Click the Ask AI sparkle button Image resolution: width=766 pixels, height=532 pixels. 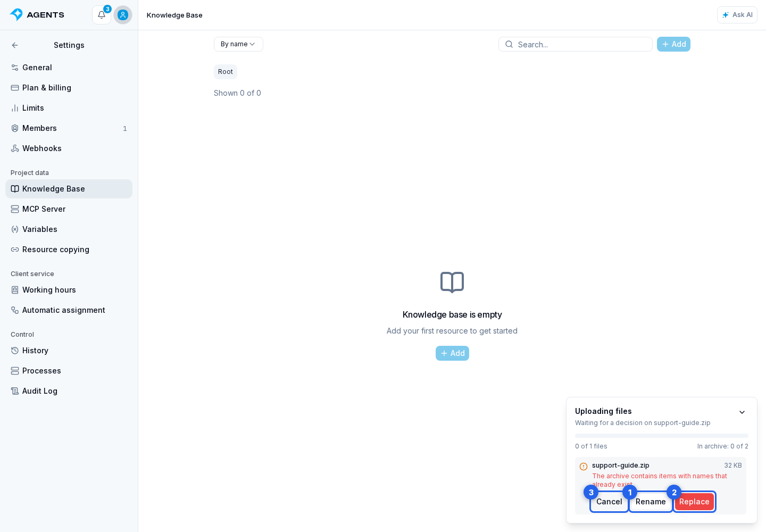pos(737,15)
